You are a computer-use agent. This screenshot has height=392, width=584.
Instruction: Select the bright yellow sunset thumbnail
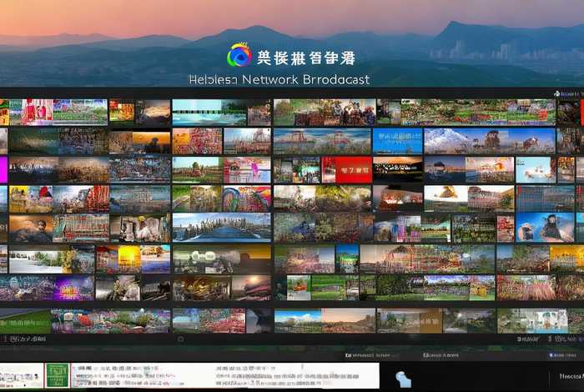(129, 259)
